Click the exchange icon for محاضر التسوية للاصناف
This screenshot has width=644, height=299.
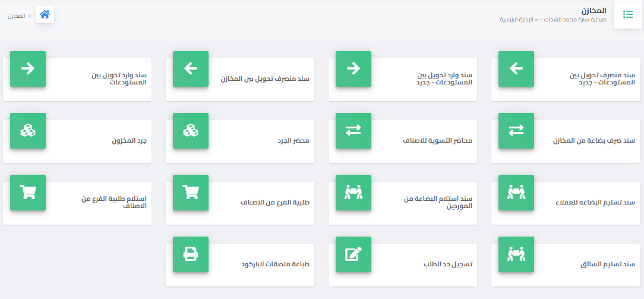pyautogui.click(x=353, y=131)
